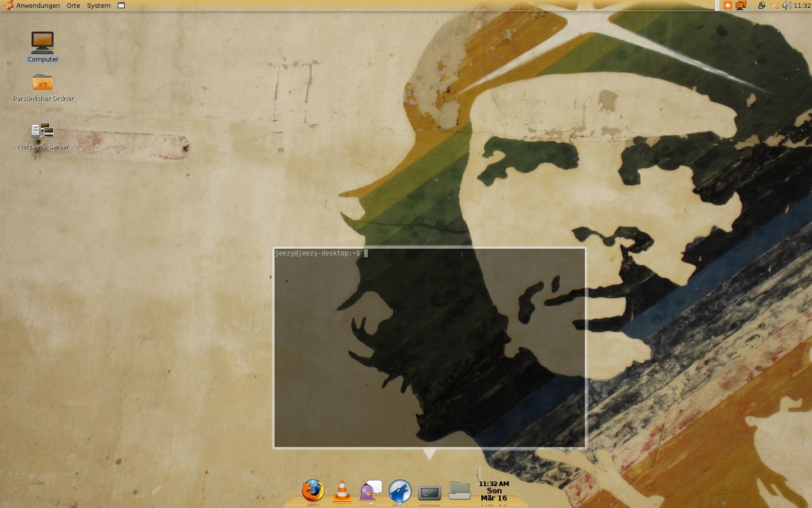Open the volume speaker control
This screenshot has width=812, height=508.
[787, 5]
